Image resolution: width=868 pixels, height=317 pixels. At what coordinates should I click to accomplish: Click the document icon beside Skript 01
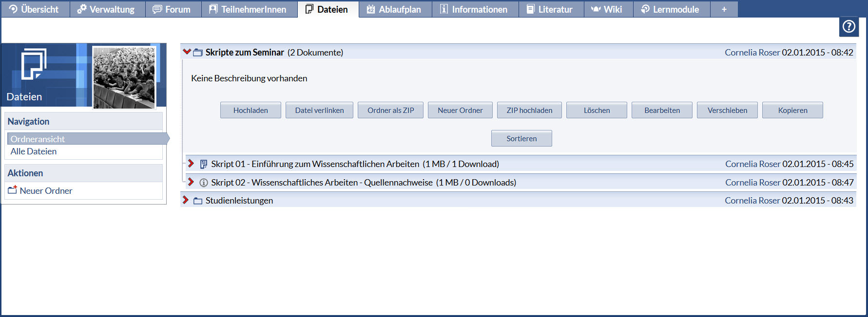pos(204,164)
